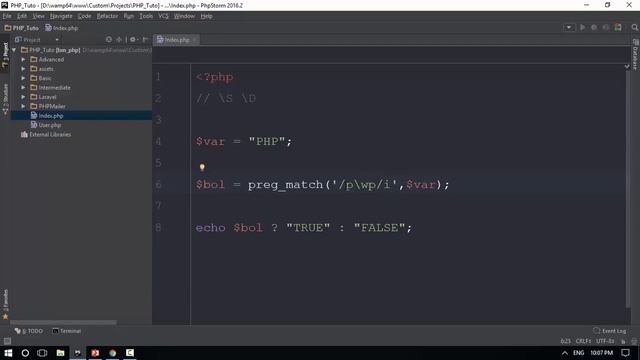Viewport: 640px width, 360px height.
Task: Toggle the Project tool window stripe button
Action: 5,56
